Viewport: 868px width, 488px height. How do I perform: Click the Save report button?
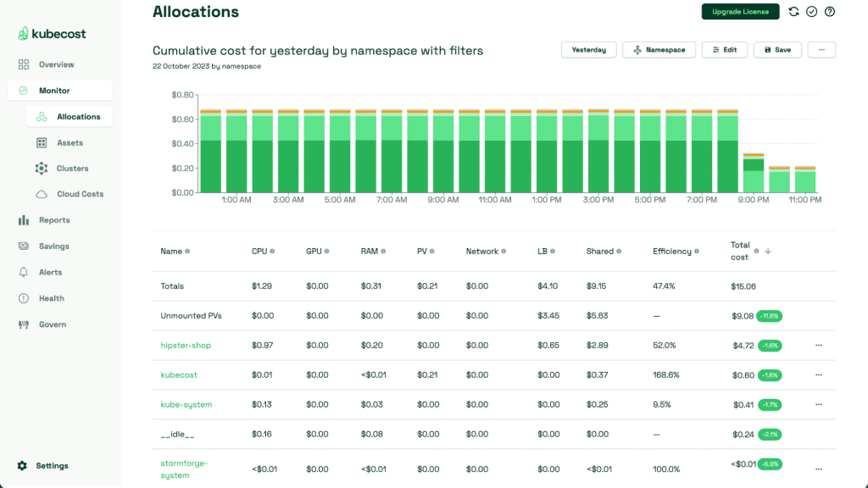click(x=777, y=50)
